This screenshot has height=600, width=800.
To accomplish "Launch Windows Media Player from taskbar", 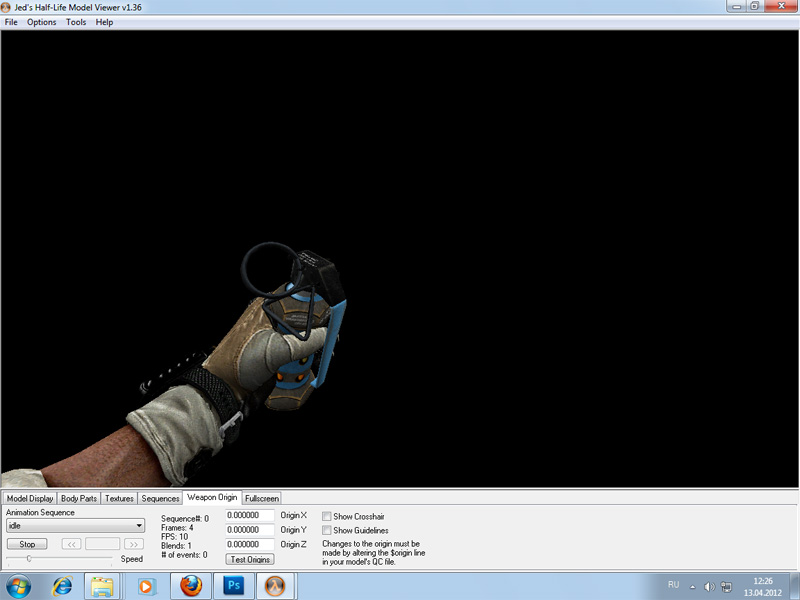I will 147,585.
